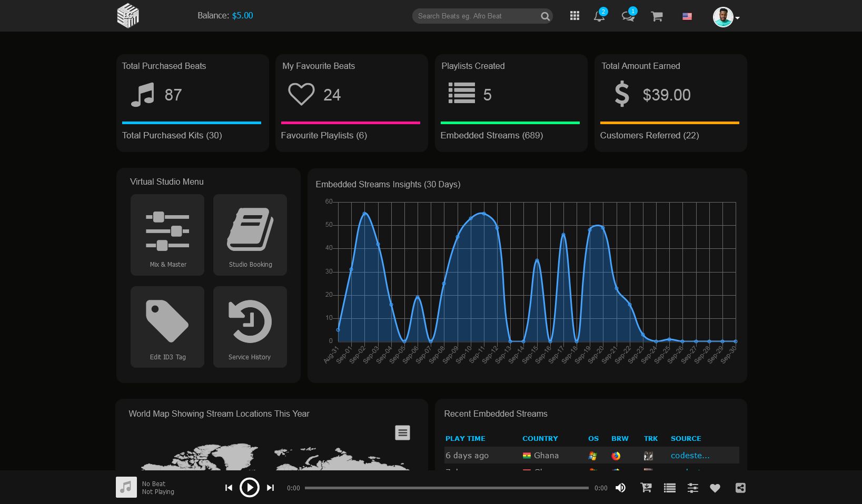Expand the user profile avatar dropdown
The image size is (862, 504).
coord(726,17)
